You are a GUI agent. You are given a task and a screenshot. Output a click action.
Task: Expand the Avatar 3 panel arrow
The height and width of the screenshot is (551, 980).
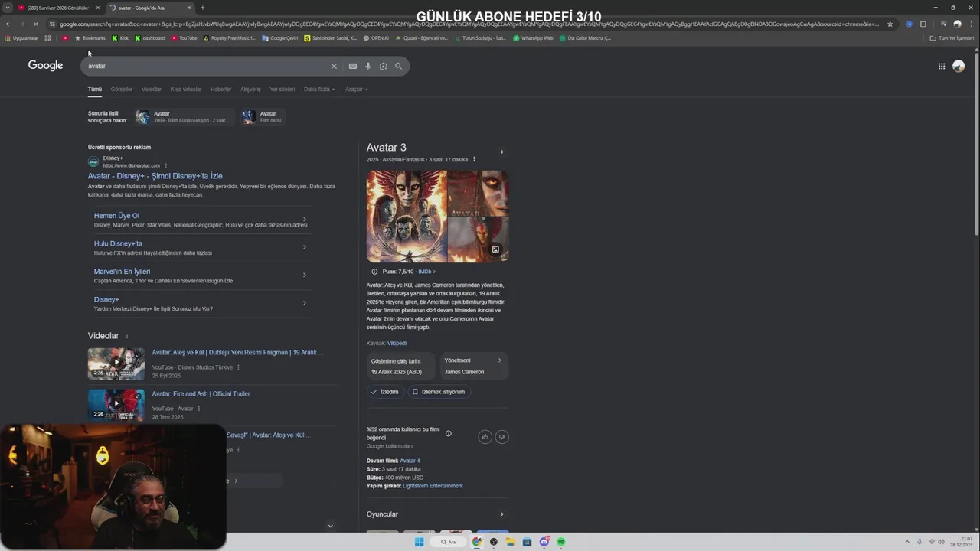pyautogui.click(x=501, y=152)
